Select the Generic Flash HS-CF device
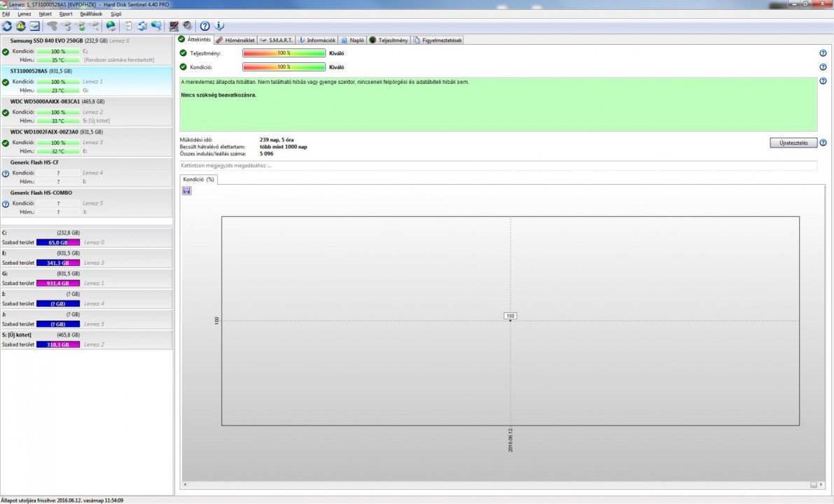 [86, 171]
